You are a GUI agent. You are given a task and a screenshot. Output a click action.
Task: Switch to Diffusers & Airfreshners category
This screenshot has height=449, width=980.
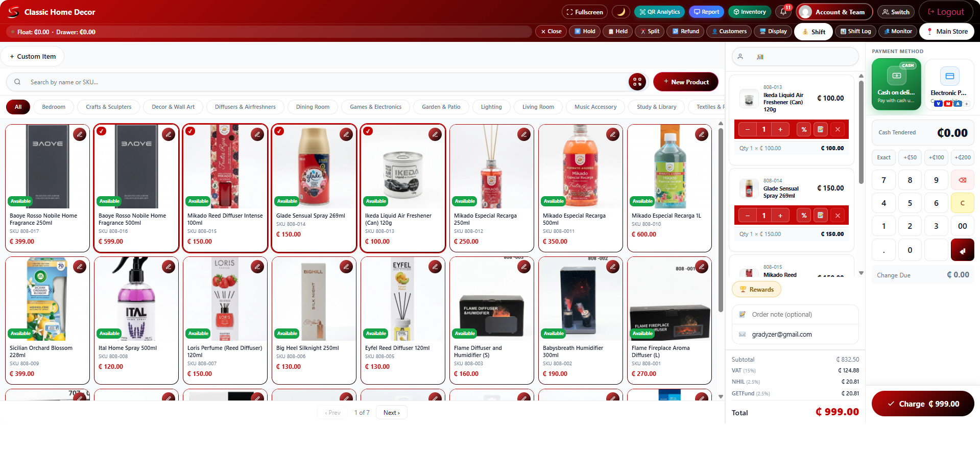245,107
